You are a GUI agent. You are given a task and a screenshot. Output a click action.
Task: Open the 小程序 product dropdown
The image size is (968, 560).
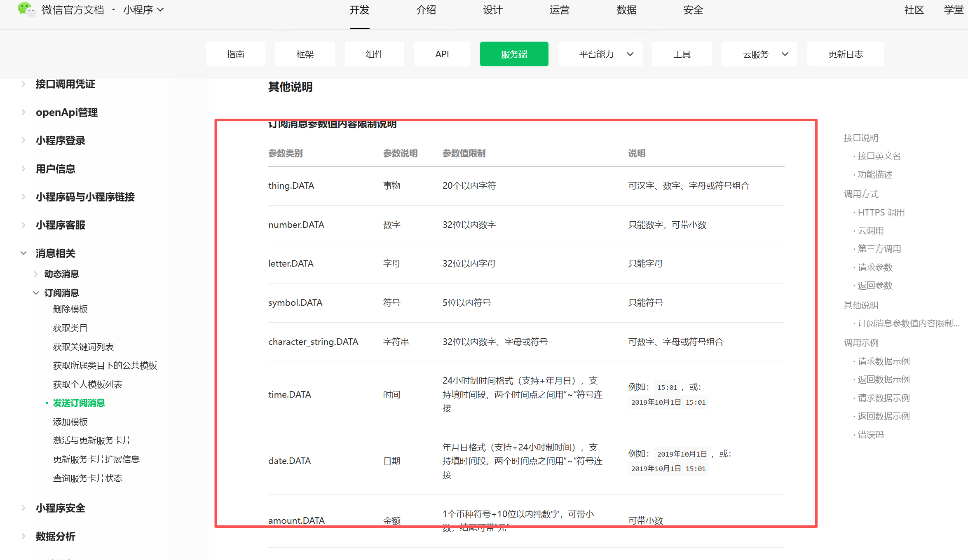pos(143,10)
